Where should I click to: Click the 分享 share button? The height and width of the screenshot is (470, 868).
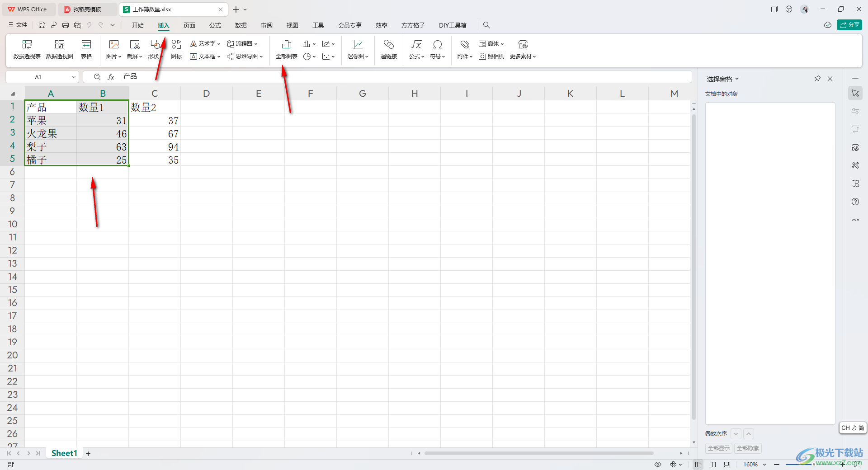click(x=849, y=25)
